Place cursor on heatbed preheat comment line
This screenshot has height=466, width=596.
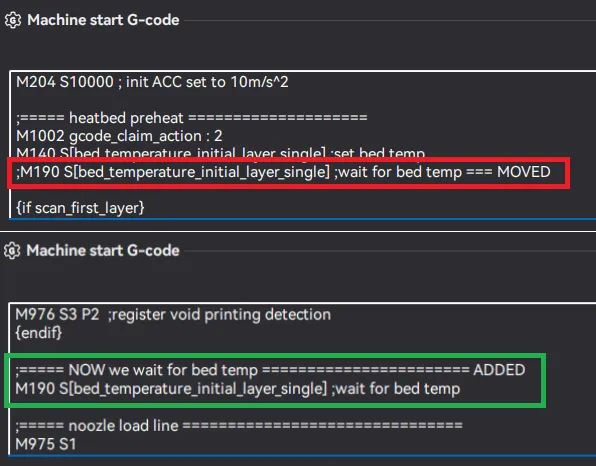(192, 118)
